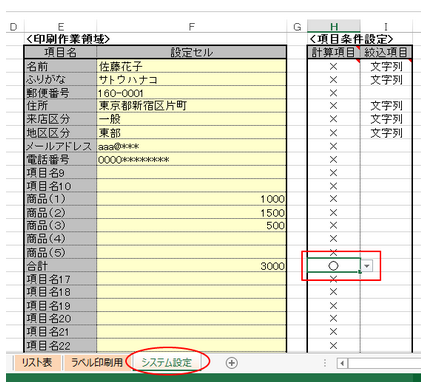Click the 計算項目 header cell
The image size is (426, 387).
[333, 52]
